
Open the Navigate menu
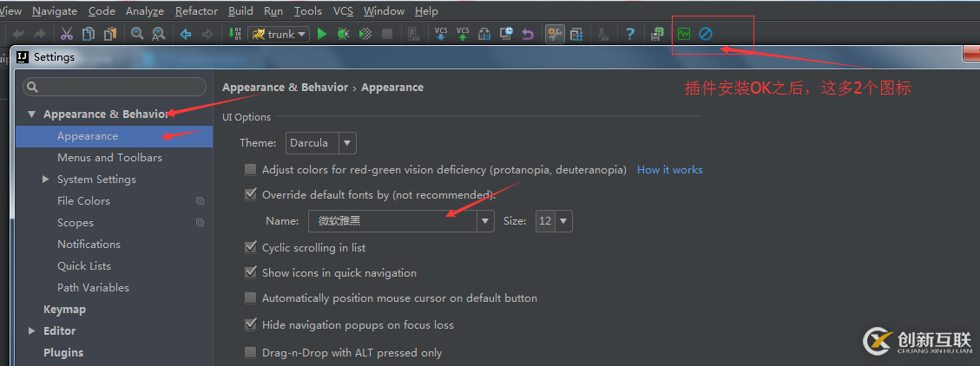pos(55,11)
